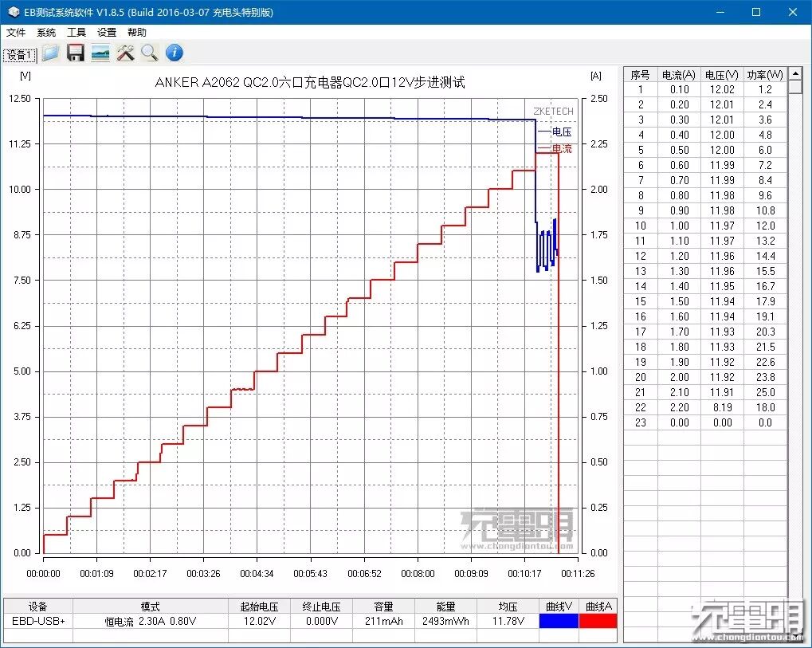Select voltage cell 12.02 in row 1
The height and width of the screenshot is (648, 812).
point(722,89)
